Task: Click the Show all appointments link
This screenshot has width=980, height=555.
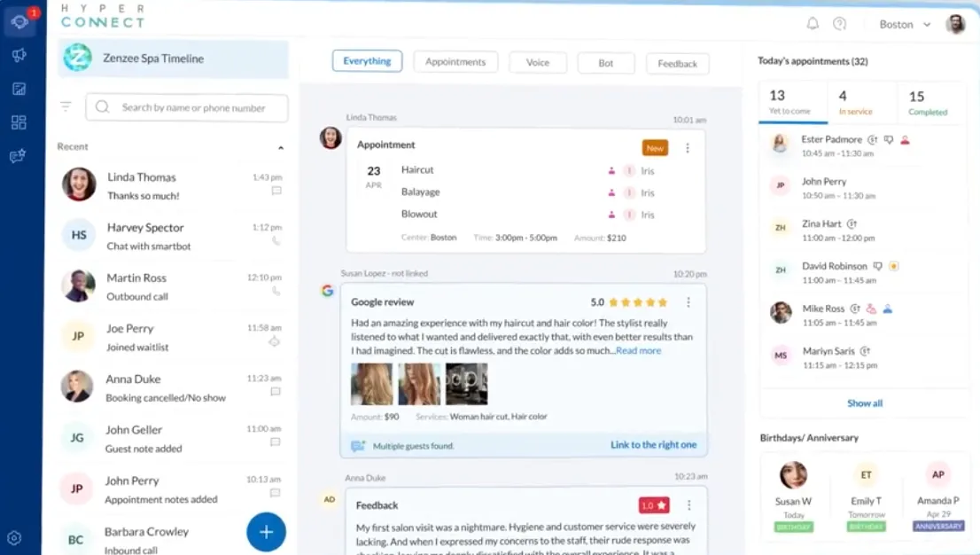Action: pos(864,403)
